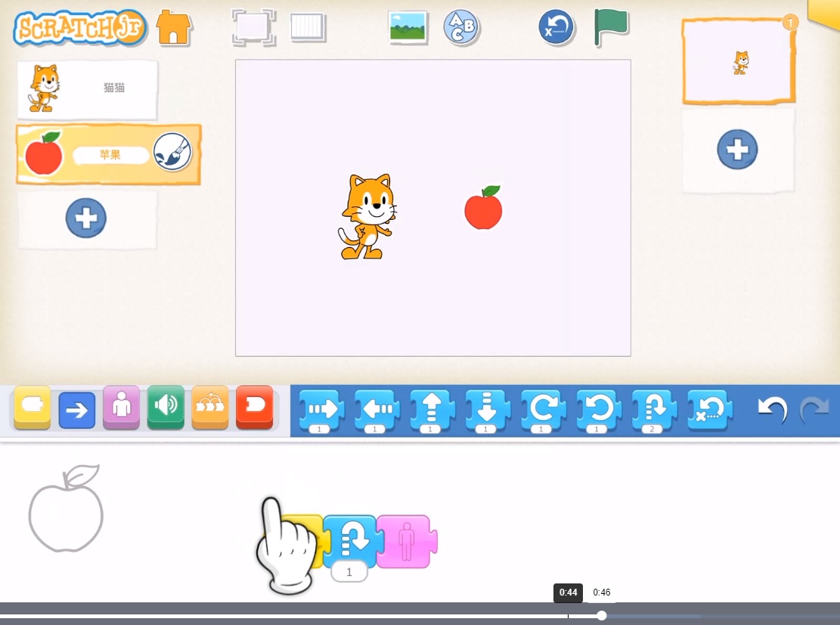Open paint editor for the apple

[172, 152]
